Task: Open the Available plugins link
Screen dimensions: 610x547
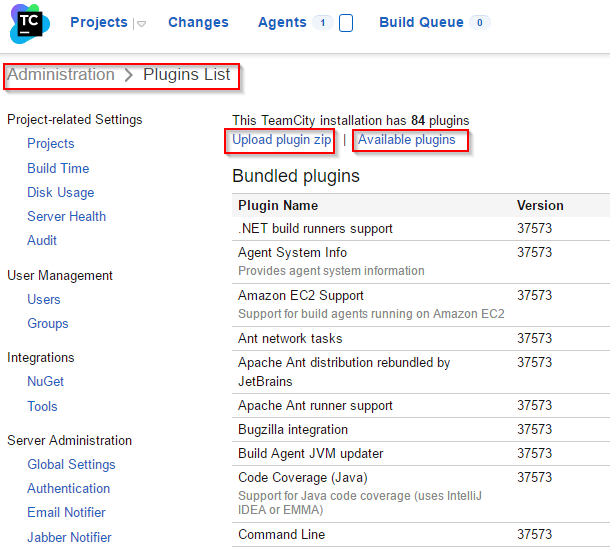Action: [x=407, y=140]
